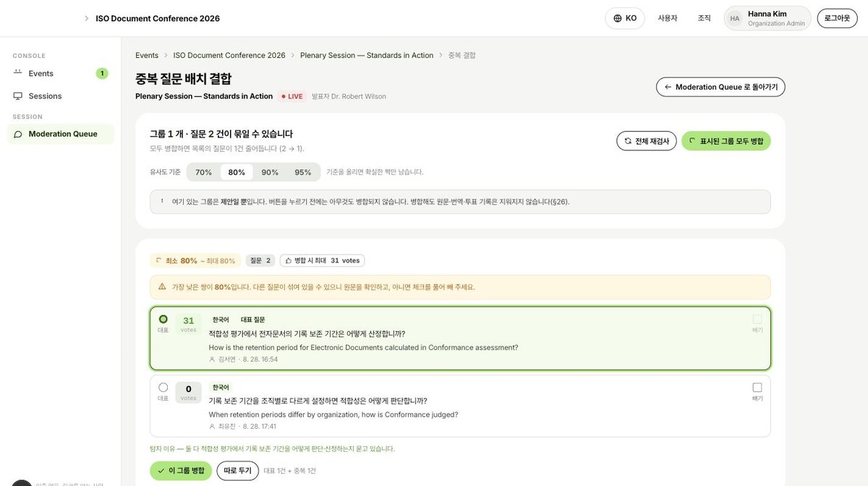Set similarity threshold to 90%

270,172
